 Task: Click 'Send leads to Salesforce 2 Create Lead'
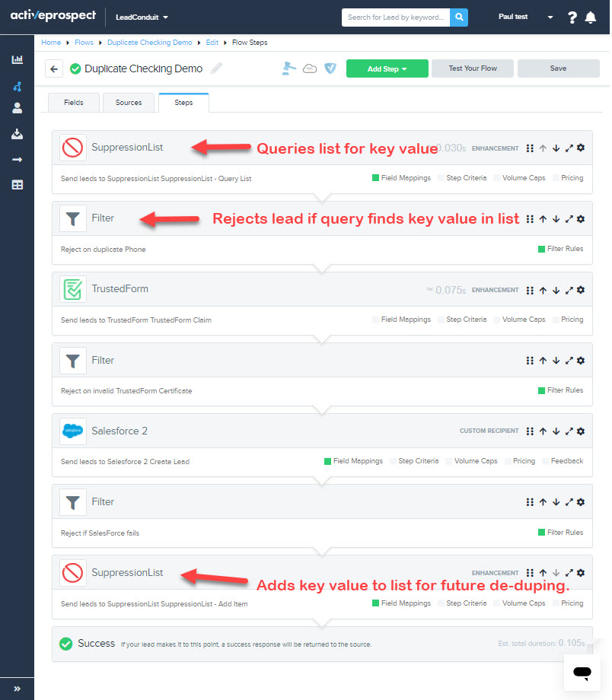[x=125, y=462]
